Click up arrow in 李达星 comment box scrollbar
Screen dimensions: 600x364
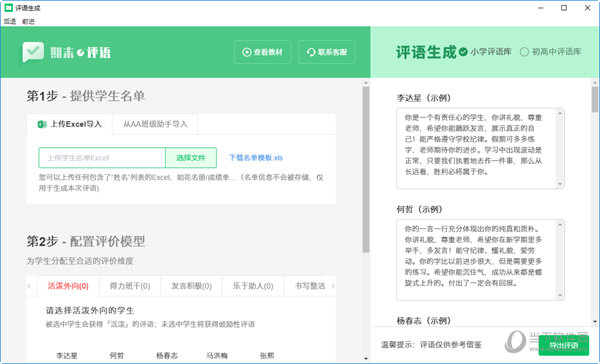tap(560, 113)
